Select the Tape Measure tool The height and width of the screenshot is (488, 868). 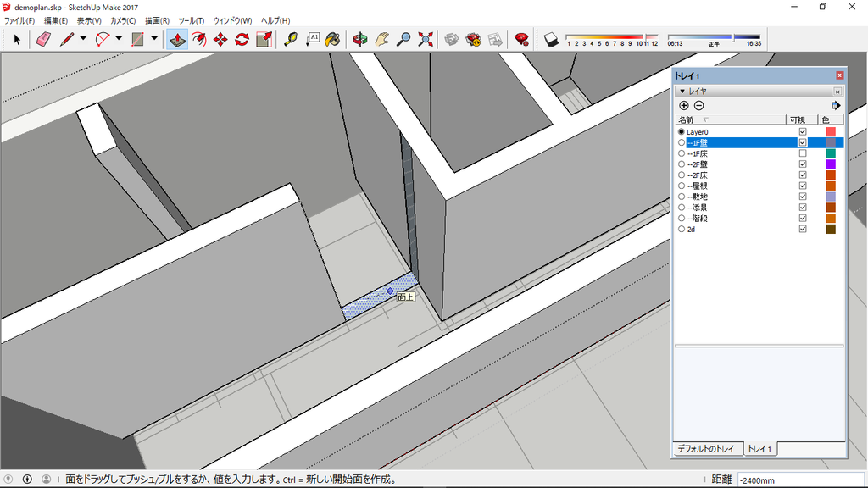pos(291,39)
